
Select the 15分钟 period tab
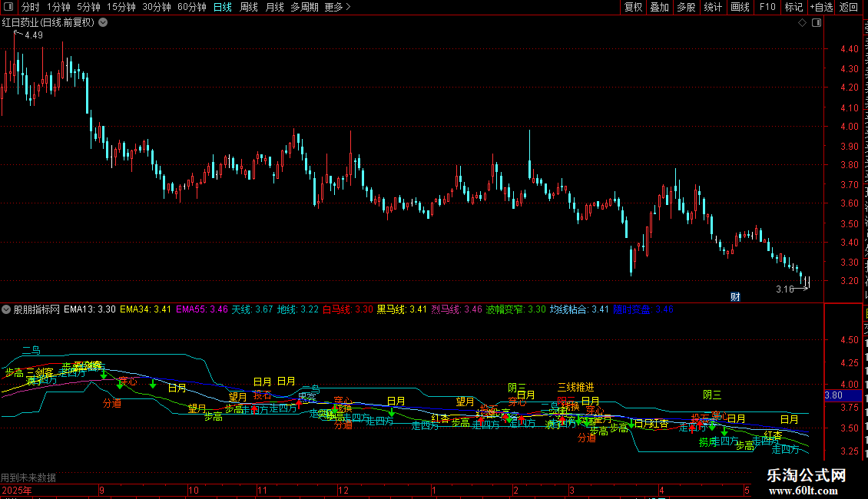(x=121, y=7)
